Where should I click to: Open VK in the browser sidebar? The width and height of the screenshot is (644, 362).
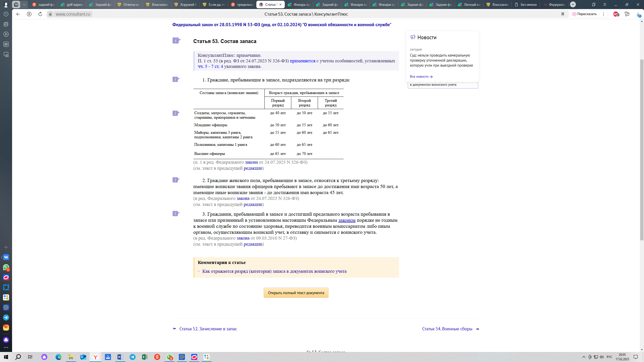tap(6, 257)
